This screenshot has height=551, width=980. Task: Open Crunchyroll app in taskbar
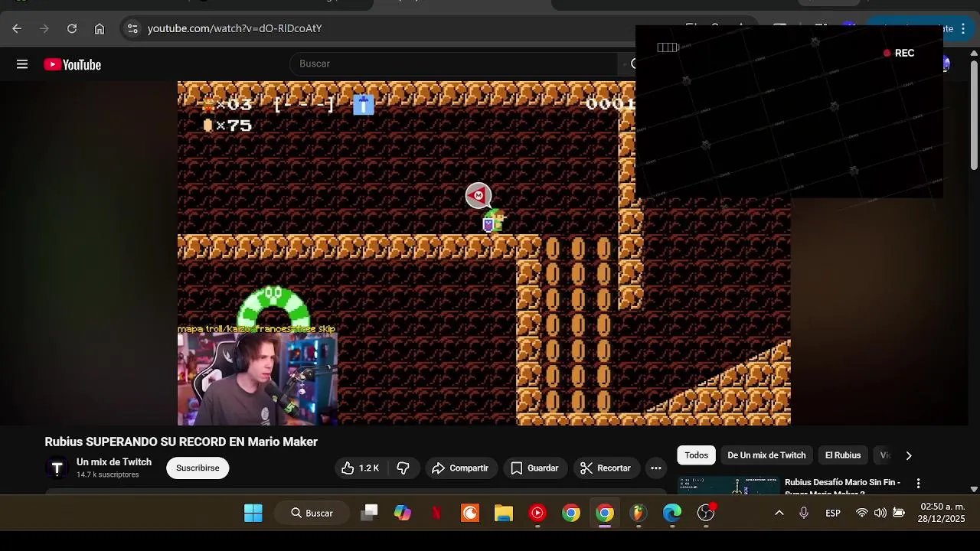[470, 513]
